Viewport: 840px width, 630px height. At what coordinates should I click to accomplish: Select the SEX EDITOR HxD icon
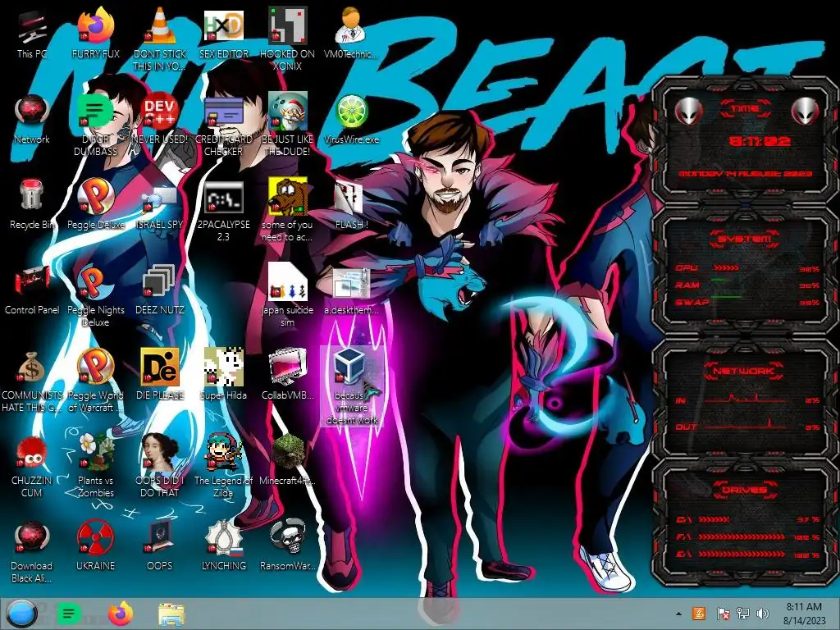click(x=223, y=25)
